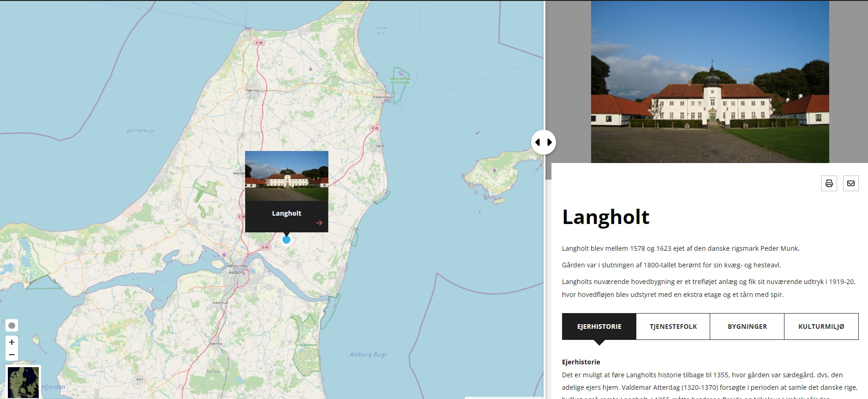
Task: Switch to the Tjenestefolk tab
Action: pos(673,326)
